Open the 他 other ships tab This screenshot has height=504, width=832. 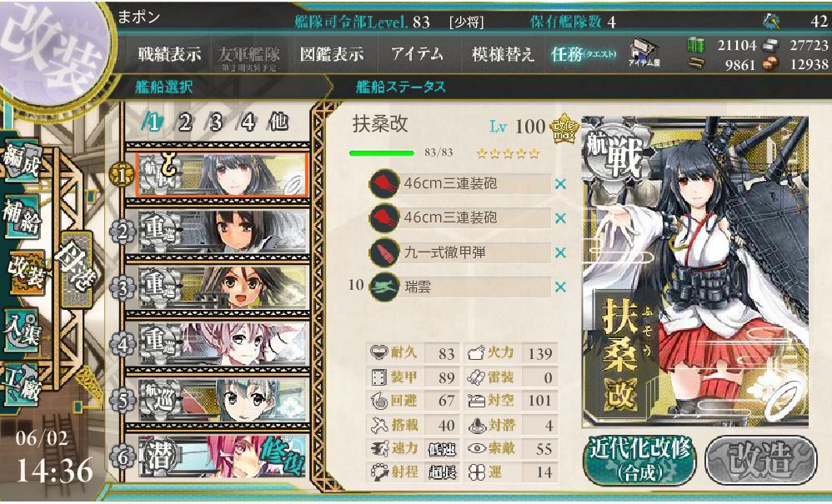click(x=278, y=122)
